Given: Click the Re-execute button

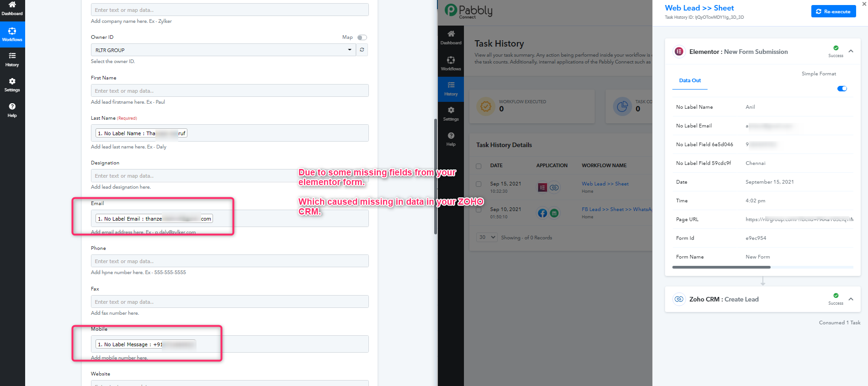Looking at the screenshot, I should click(833, 11).
